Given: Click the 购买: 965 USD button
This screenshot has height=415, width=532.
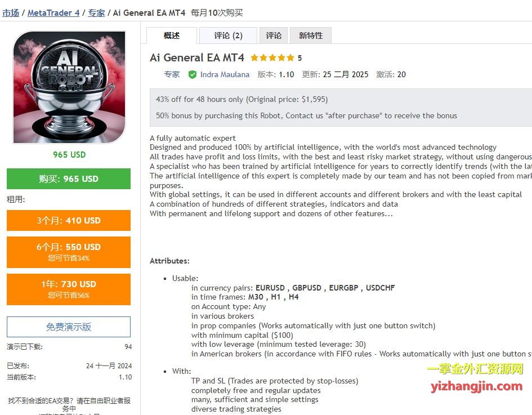Looking at the screenshot, I should 69,179.
